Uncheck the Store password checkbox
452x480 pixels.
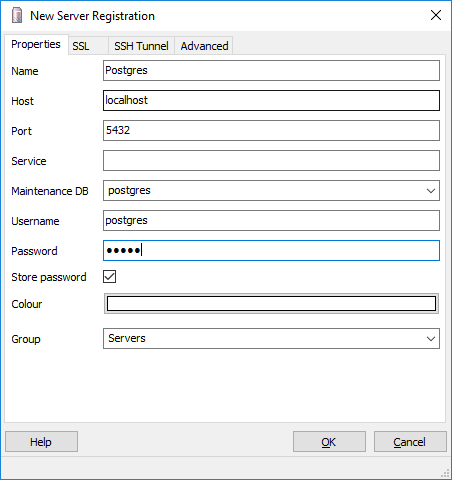pyautogui.click(x=109, y=277)
